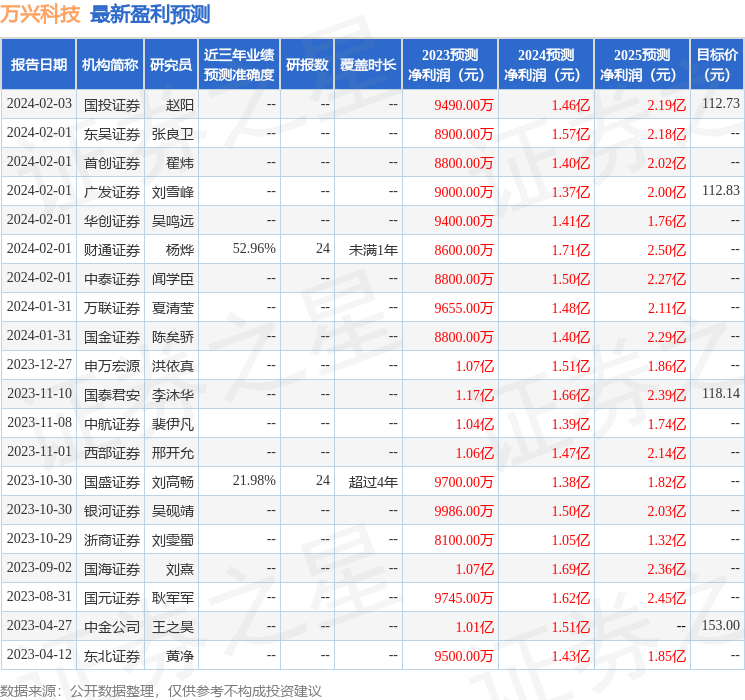Screen dimensions: 745x700
Task: Click the 最新盈利预测 title text
Action: [150, 14]
